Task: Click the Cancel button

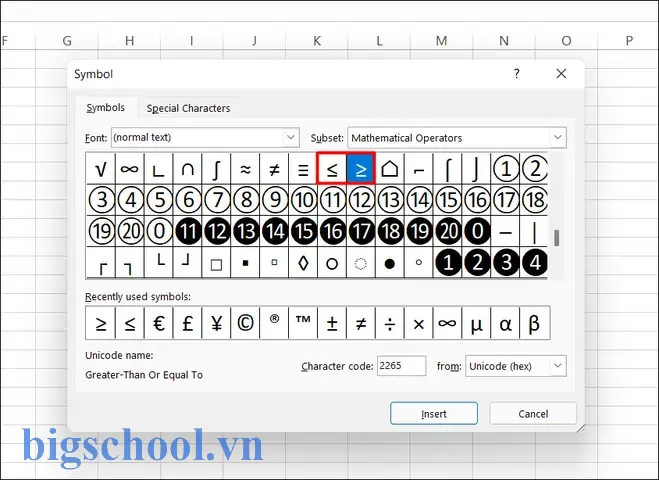Action: coord(533,414)
